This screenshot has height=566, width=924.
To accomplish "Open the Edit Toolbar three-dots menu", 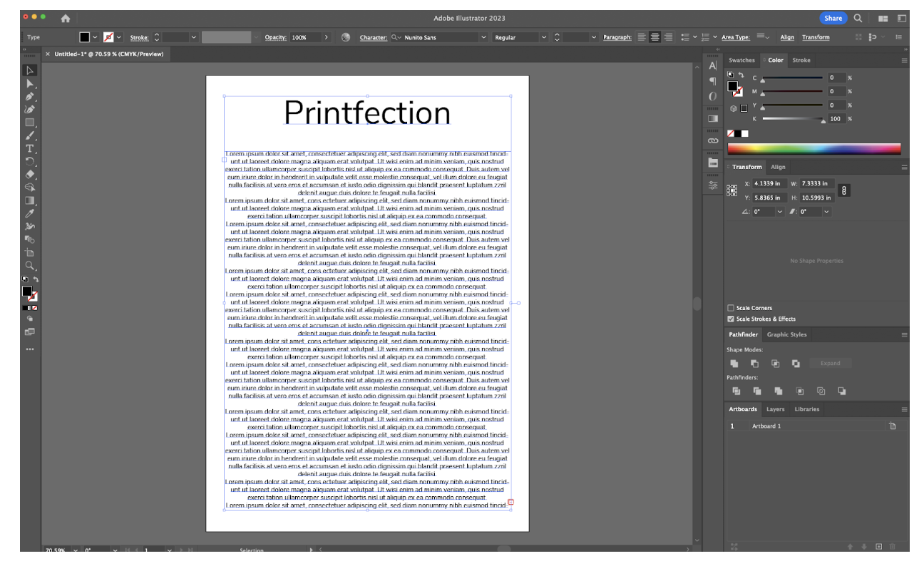I will point(30,349).
